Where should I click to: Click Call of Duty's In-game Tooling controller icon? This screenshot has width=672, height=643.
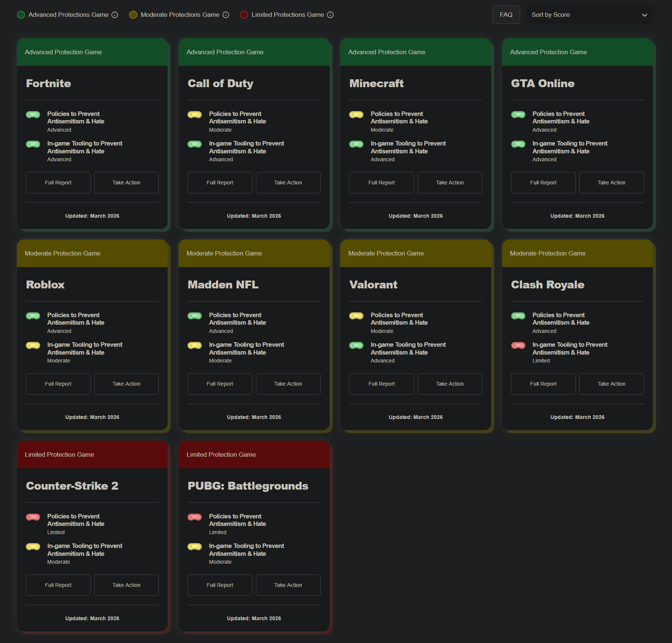[x=195, y=144]
